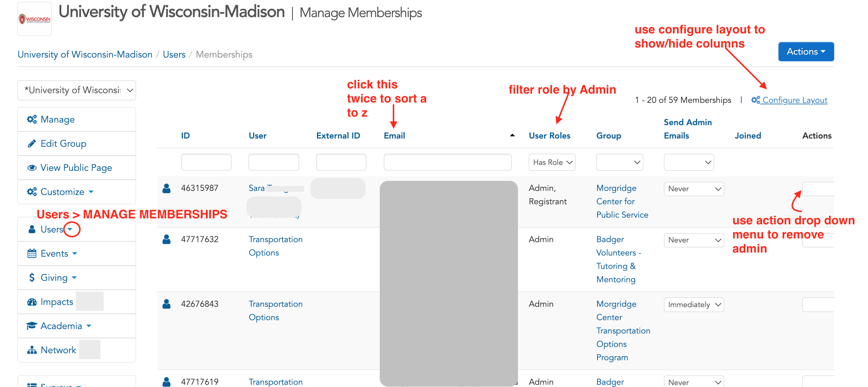Viewport: 868px width, 387px height.
Task: Open View Public Page menu item
Action: coord(77,168)
